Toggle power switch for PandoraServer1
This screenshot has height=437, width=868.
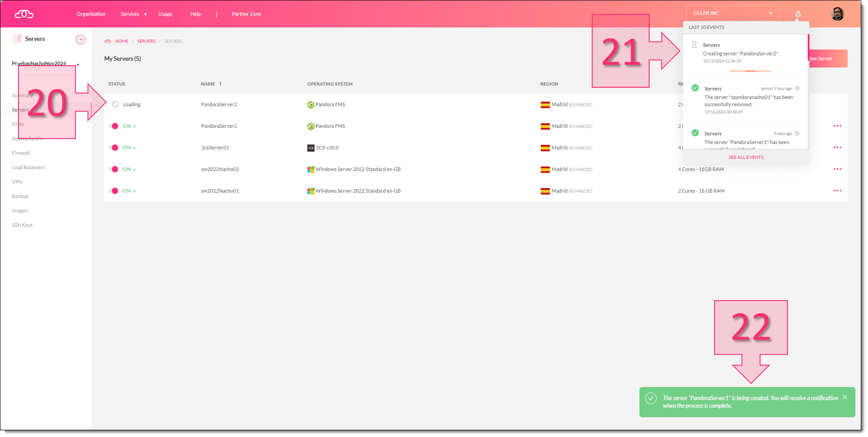[x=113, y=126]
